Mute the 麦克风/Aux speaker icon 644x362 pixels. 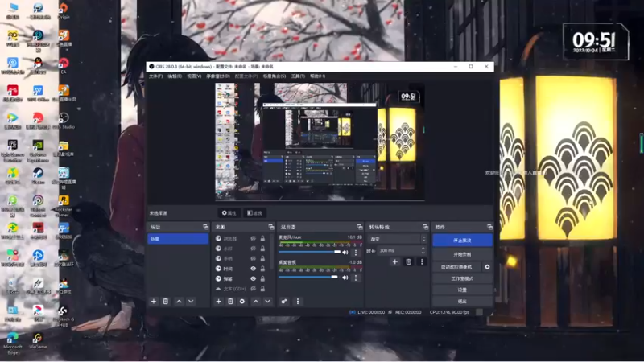[x=345, y=253]
